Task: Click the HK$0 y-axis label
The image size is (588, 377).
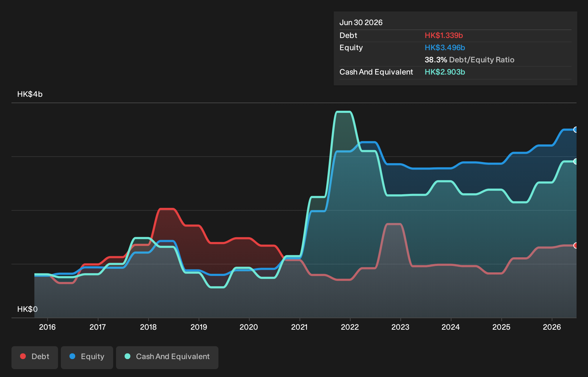Action: [28, 309]
